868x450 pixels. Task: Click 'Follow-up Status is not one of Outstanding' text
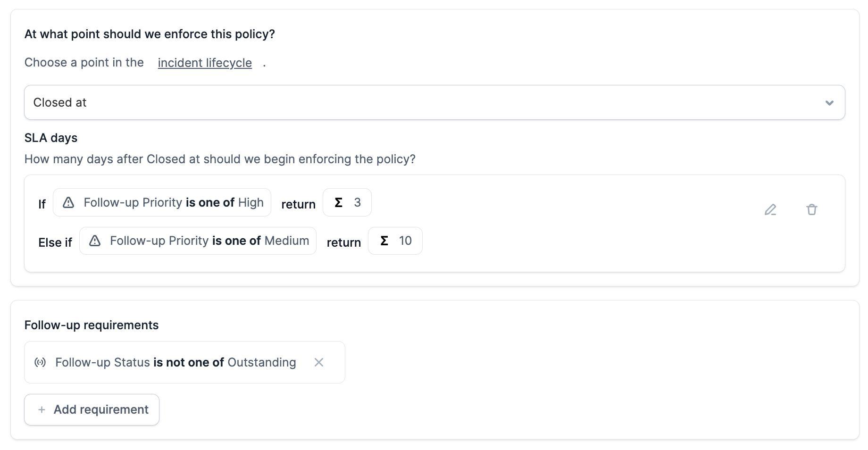(x=175, y=362)
